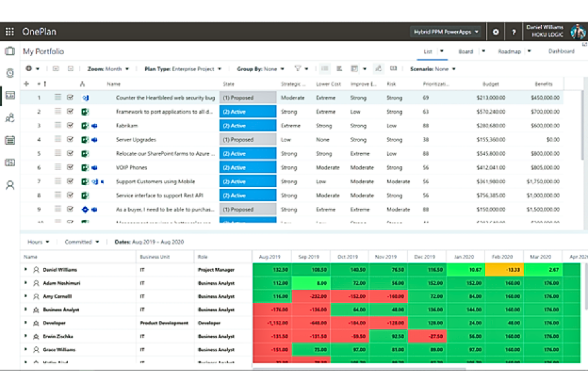This screenshot has width=588, height=392.
Task: Switch to the Roadmap tab
Action: click(509, 52)
